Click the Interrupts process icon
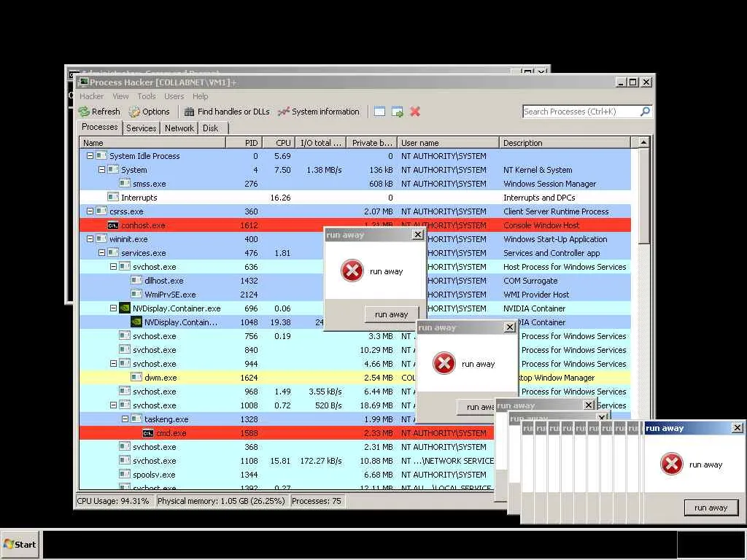747x560 pixels. pyautogui.click(x=113, y=197)
